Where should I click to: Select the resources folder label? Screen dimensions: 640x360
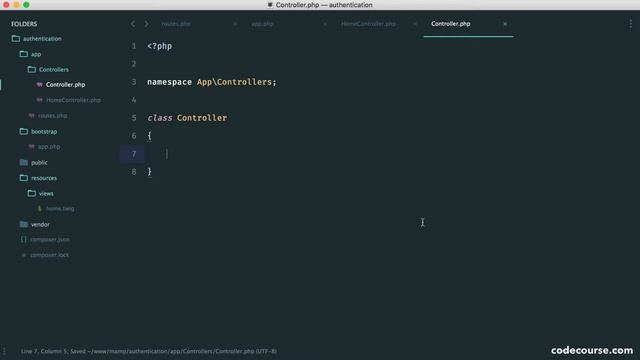pyautogui.click(x=44, y=178)
